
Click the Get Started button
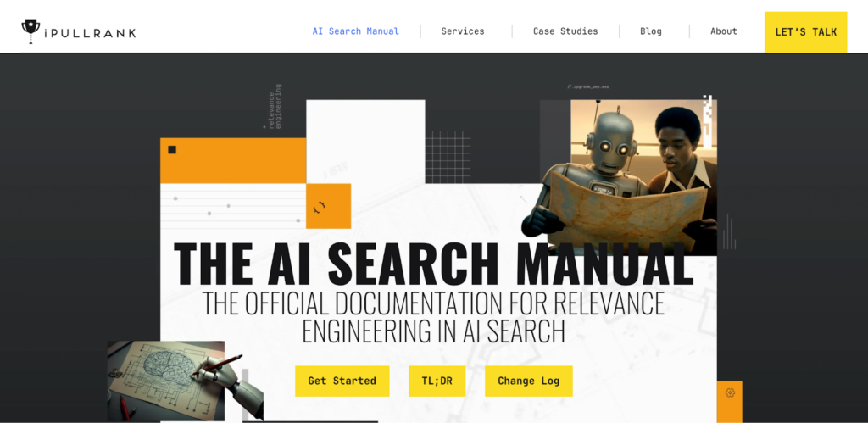click(342, 381)
